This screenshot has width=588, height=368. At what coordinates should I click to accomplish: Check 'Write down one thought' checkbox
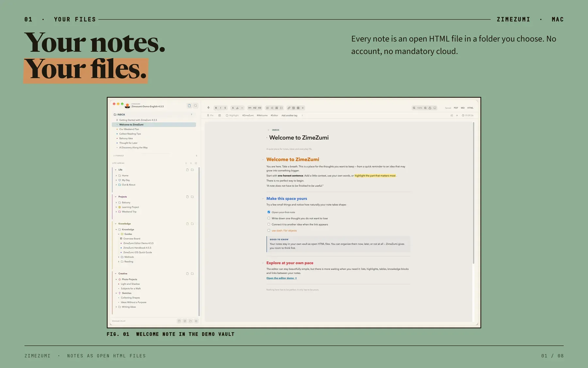click(269, 218)
